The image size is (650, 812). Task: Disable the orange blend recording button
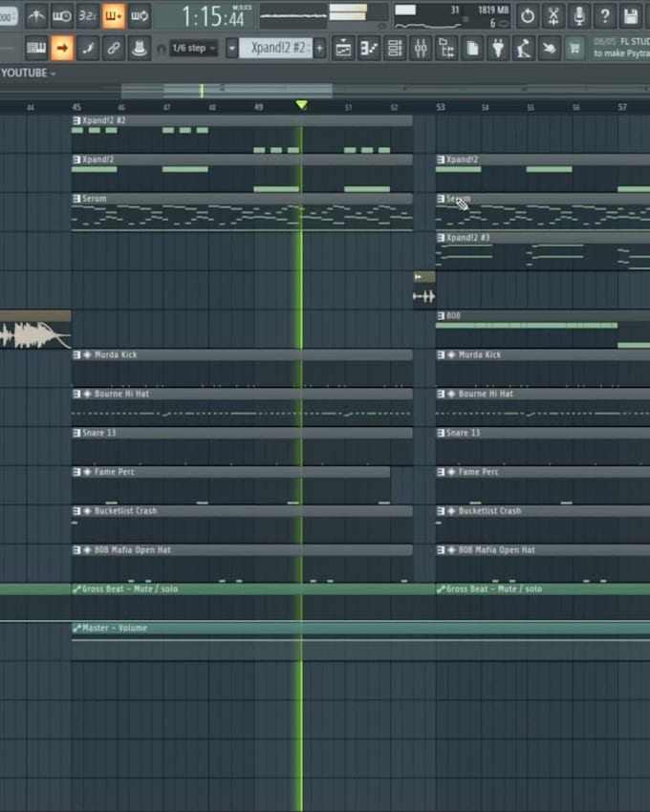click(x=114, y=16)
